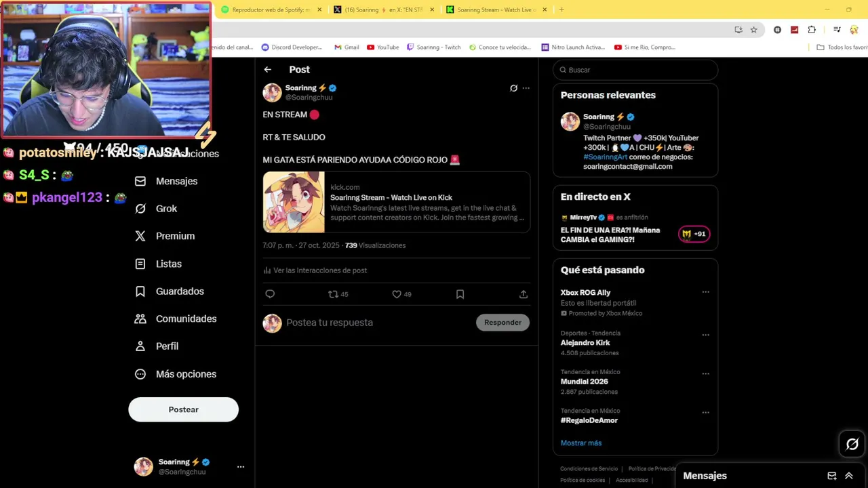The width and height of the screenshot is (868, 488).
Task: Click the Responder button
Action: [x=502, y=323]
